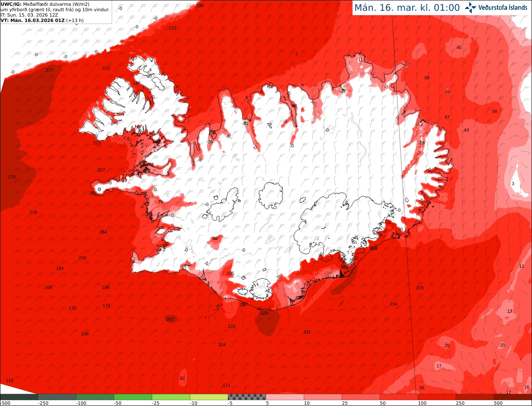Pick the light green swatch between -25 and -10
This screenshot has height=406, width=532.
[171, 397]
